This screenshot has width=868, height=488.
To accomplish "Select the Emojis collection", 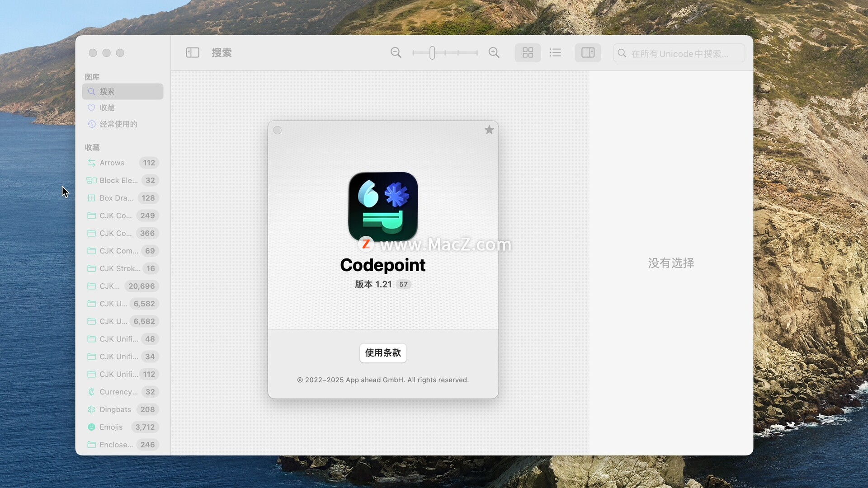I will click(111, 427).
